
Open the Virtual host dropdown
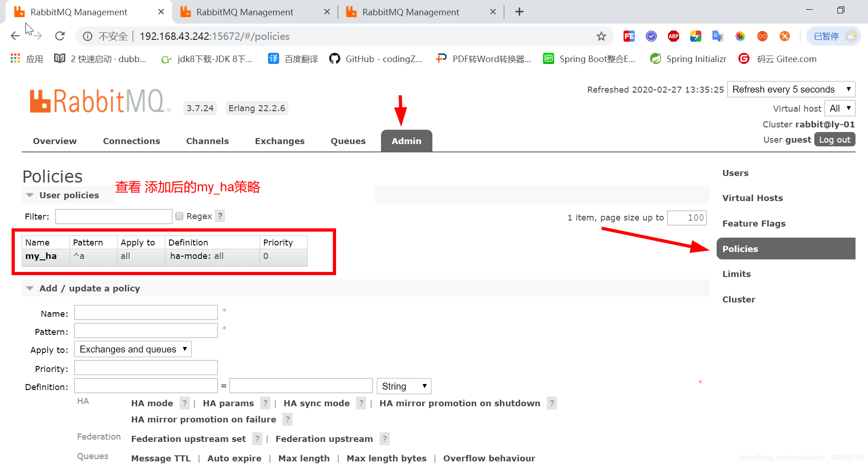(x=840, y=108)
